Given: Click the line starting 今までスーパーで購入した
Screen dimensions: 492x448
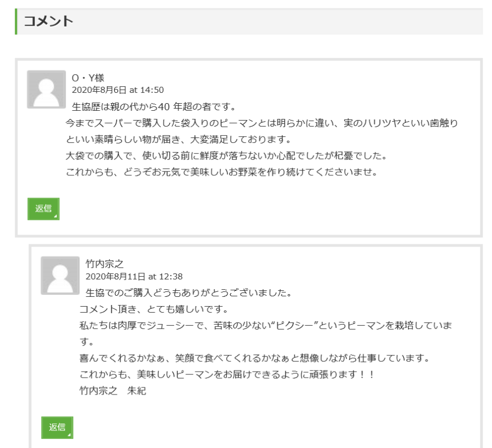Looking at the screenshot, I should pos(261,123).
